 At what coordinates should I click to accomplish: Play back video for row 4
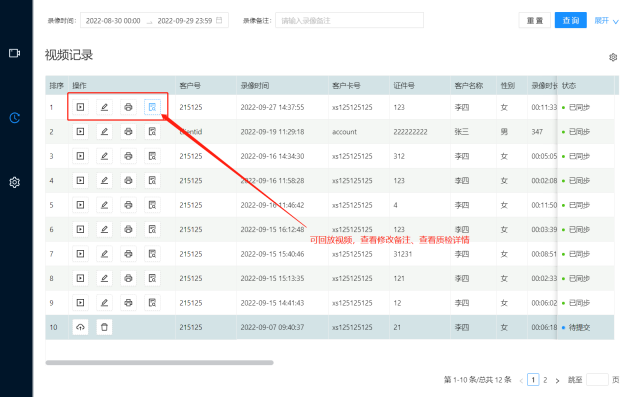pos(80,180)
